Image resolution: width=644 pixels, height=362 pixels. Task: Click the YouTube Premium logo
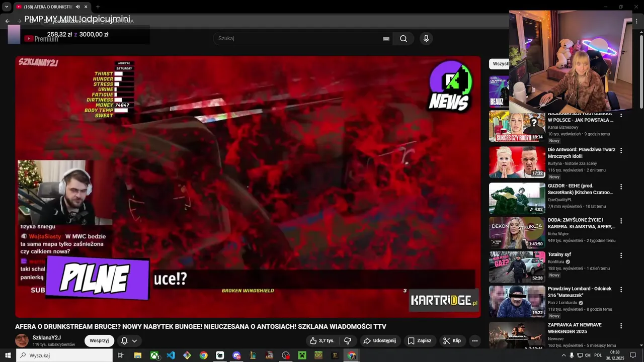pyautogui.click(x=41, y=39)
